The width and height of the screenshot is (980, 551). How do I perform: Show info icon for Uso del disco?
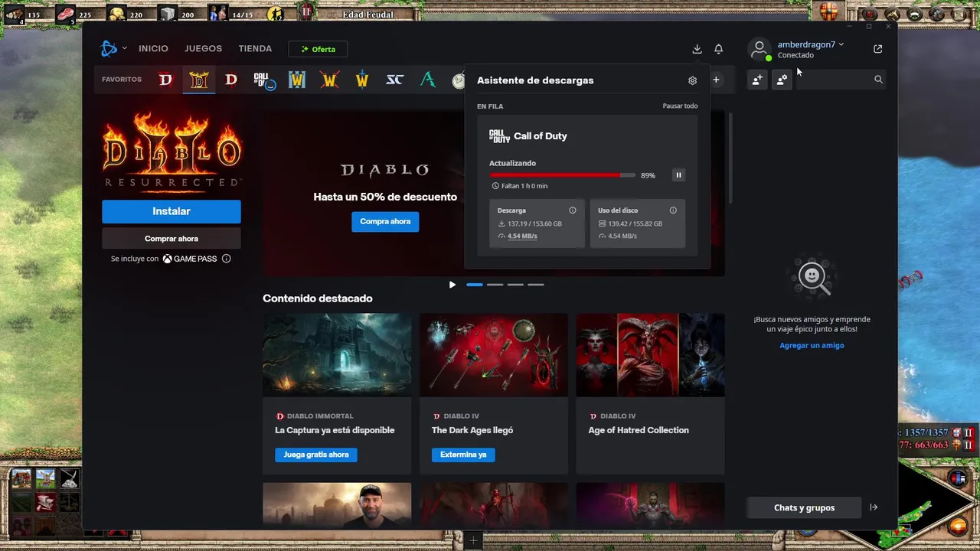(673, 210)
